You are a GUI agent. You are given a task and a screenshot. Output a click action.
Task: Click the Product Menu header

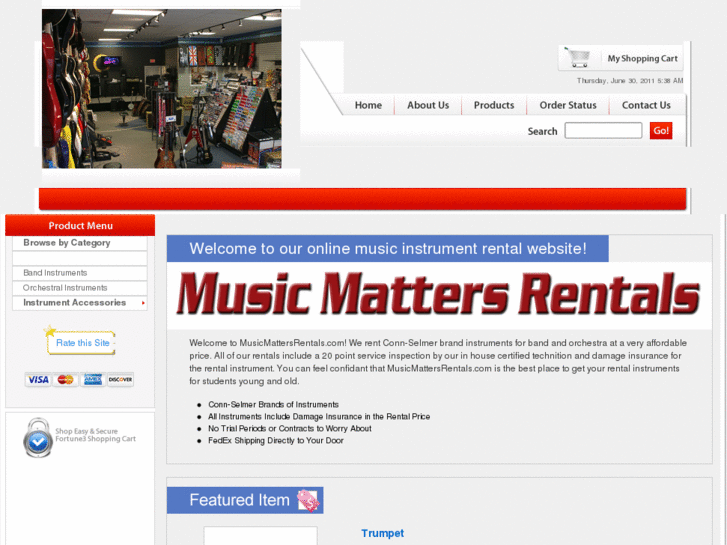click(80, 225)
